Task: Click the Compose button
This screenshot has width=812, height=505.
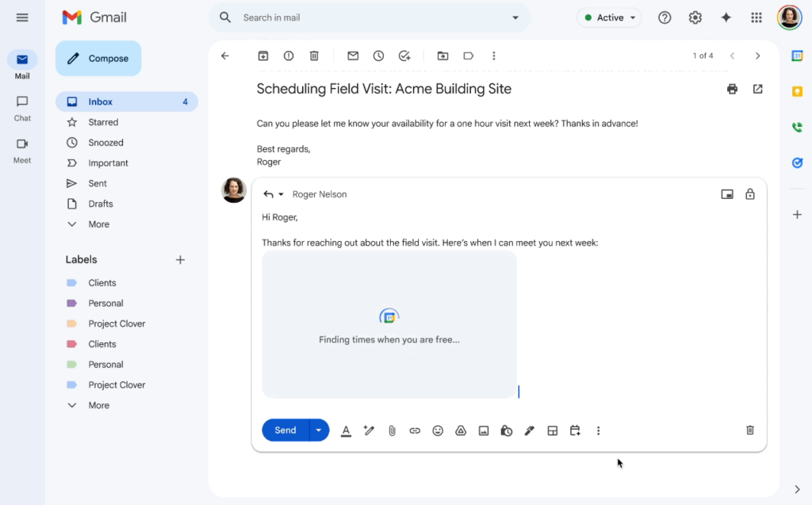Action: [x=98, y=58]
